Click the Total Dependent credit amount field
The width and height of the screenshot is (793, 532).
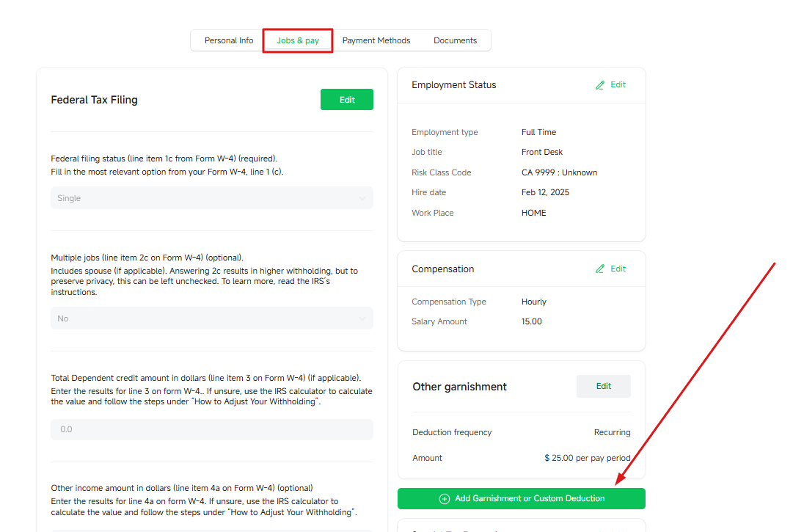pos(211,429)
